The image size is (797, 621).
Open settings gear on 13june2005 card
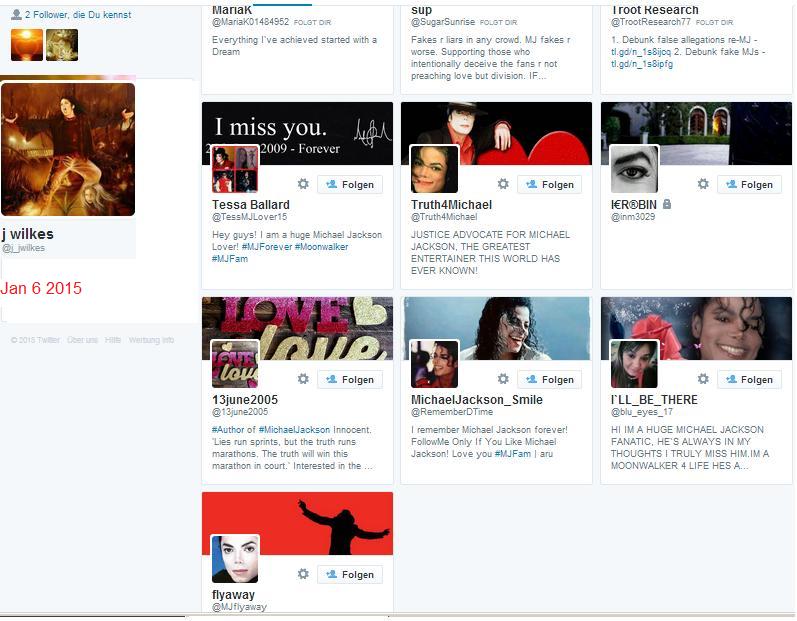tap(303, 379)
